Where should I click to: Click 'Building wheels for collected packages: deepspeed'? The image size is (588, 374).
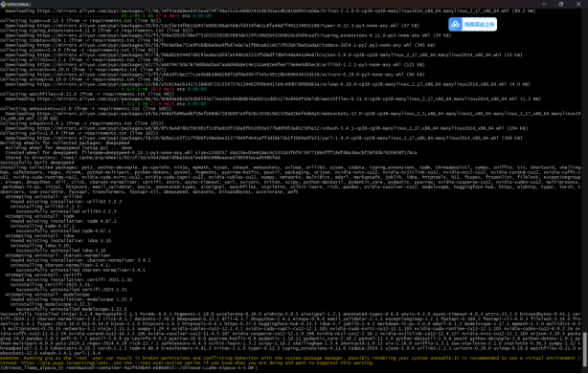click(x=65, y=143)
